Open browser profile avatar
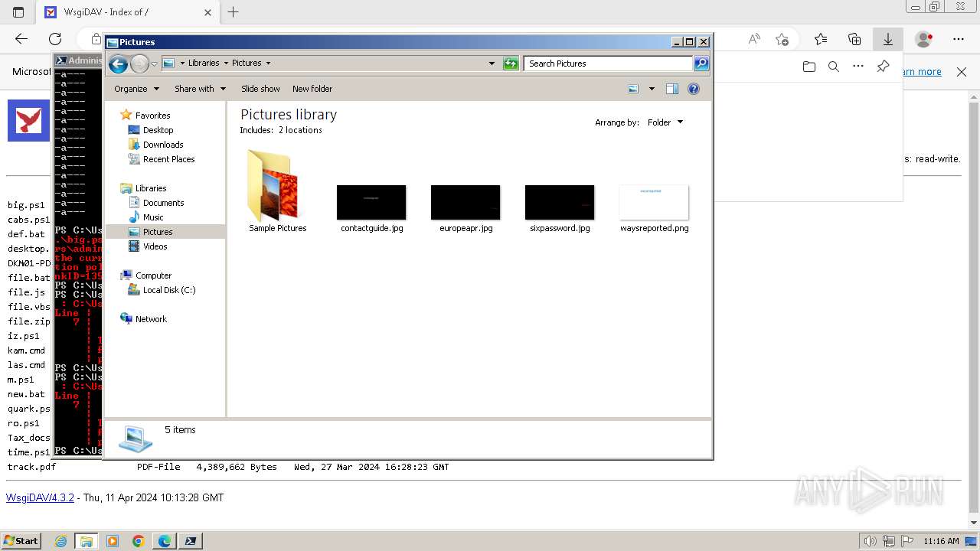The image size is (980, 551). click(x=924, y=39)
